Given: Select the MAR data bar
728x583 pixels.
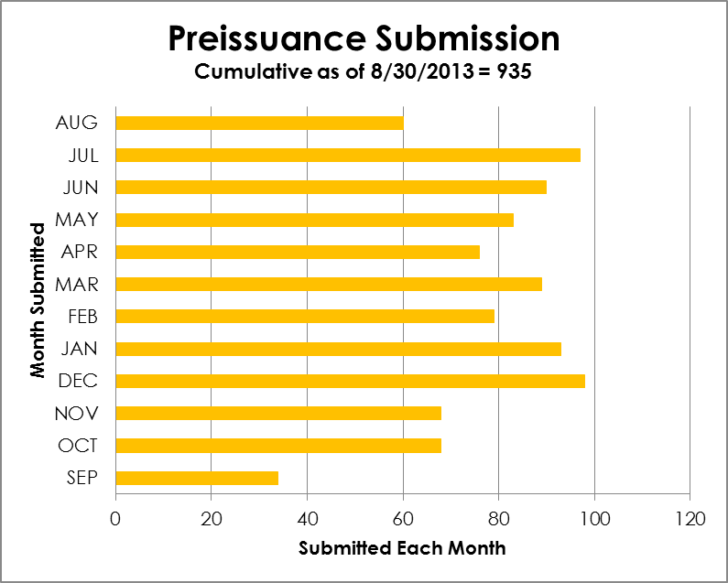Looking at the screenshot, I should coord(329,284).
